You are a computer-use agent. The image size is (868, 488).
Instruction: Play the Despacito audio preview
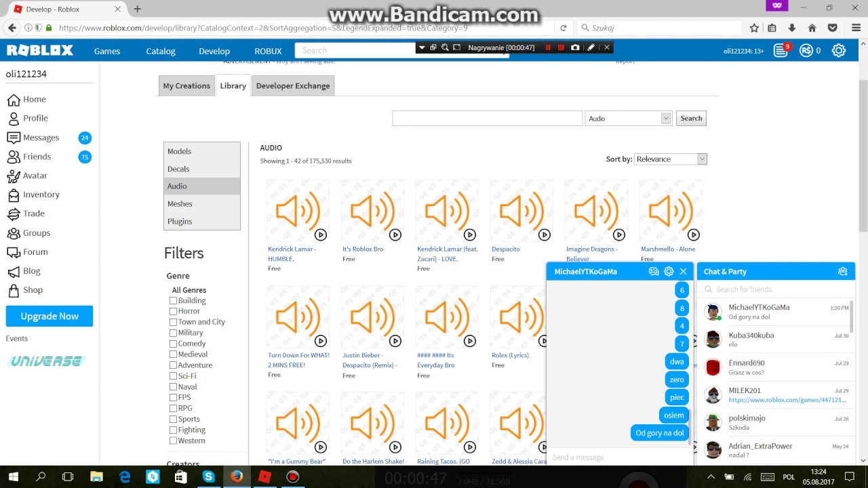pyautogui.click(x=545, y=235)
